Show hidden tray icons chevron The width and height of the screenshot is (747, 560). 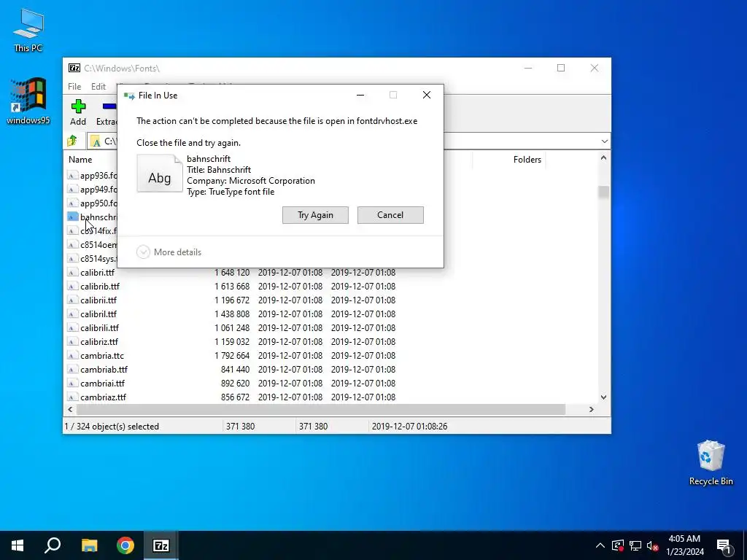(x=600, y=545)
